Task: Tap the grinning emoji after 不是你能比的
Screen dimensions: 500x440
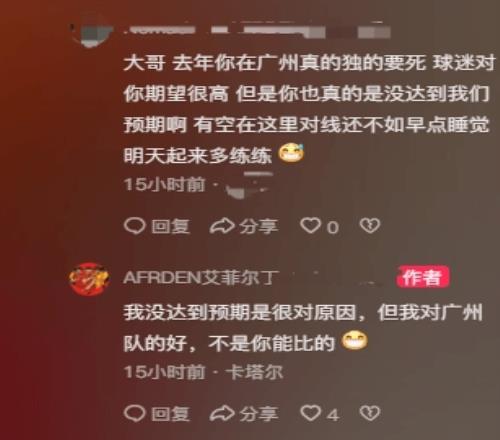Action: coord(355,341)
